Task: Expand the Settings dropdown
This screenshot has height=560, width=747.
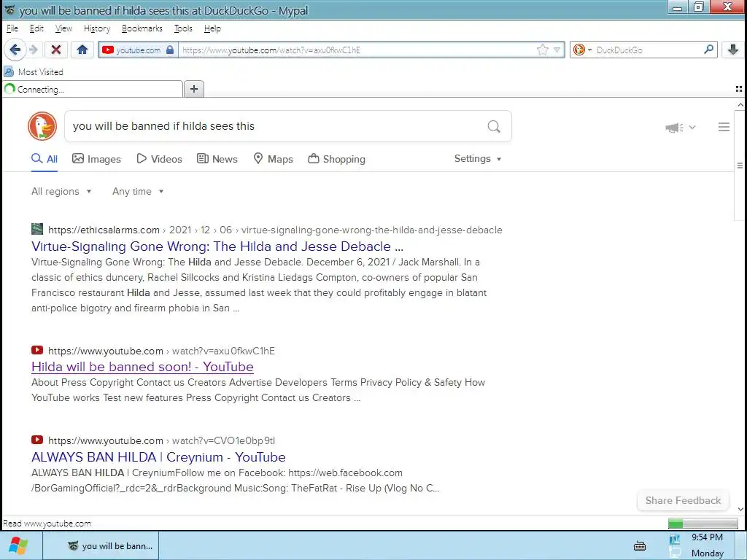Action: (x=478, y=158)
